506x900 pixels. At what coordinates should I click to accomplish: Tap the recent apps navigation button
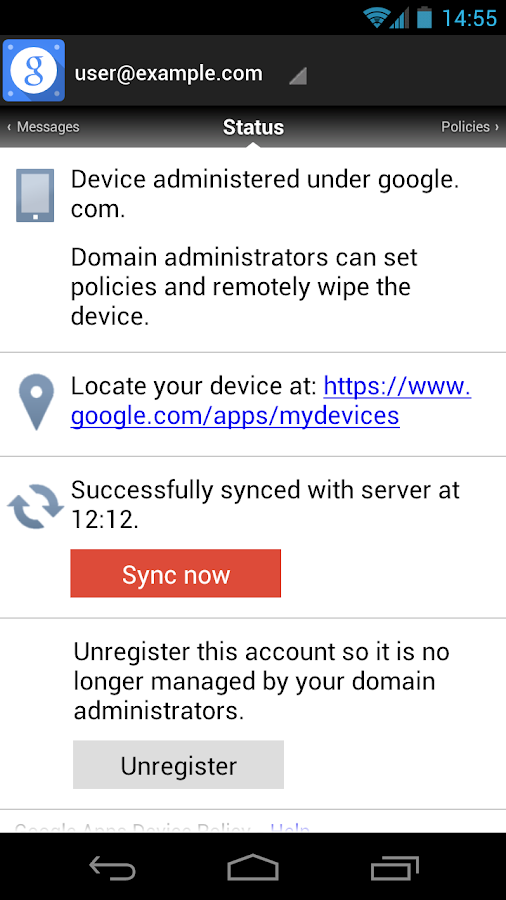coord(394,867)
